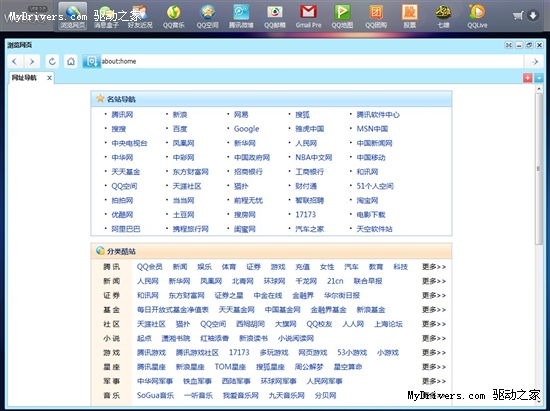Open the 新浪 link
The height and width of the screenshot is (411, 550).
[x=180, y=115]
